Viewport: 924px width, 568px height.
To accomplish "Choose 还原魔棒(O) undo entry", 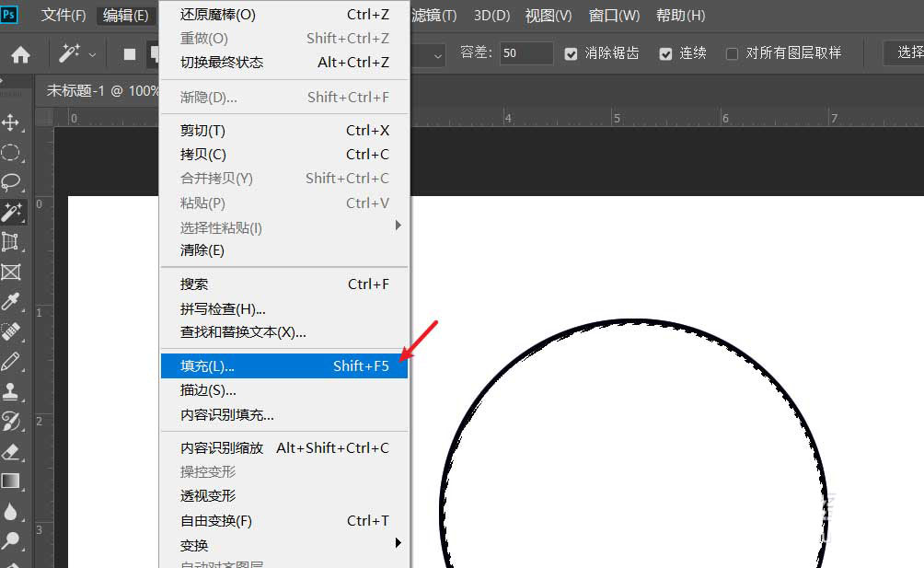I will (x=284, y=15).
